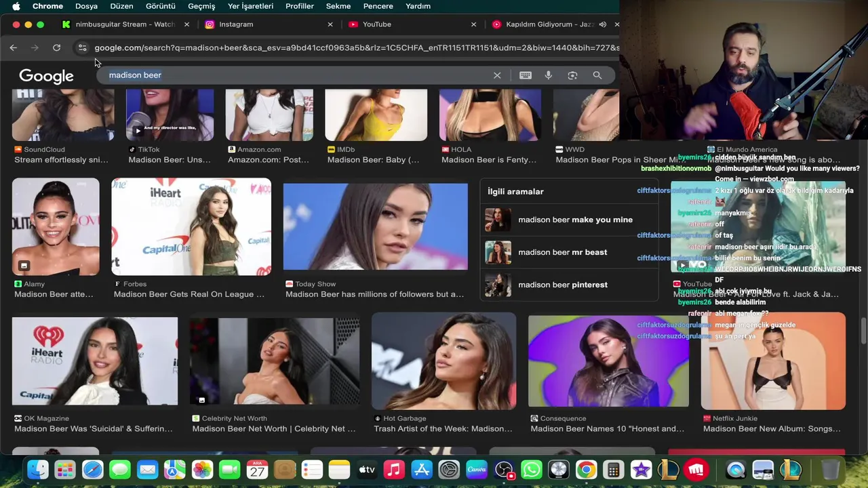The image size is (868, 488).
Task: Open Apple TV from the dock
Action: pyautogui.click(x=367, y=470)
